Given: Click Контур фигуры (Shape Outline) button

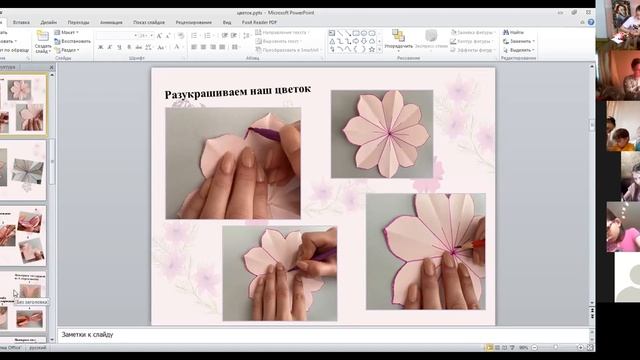Looking at the screenshot, I should point(473,41).
